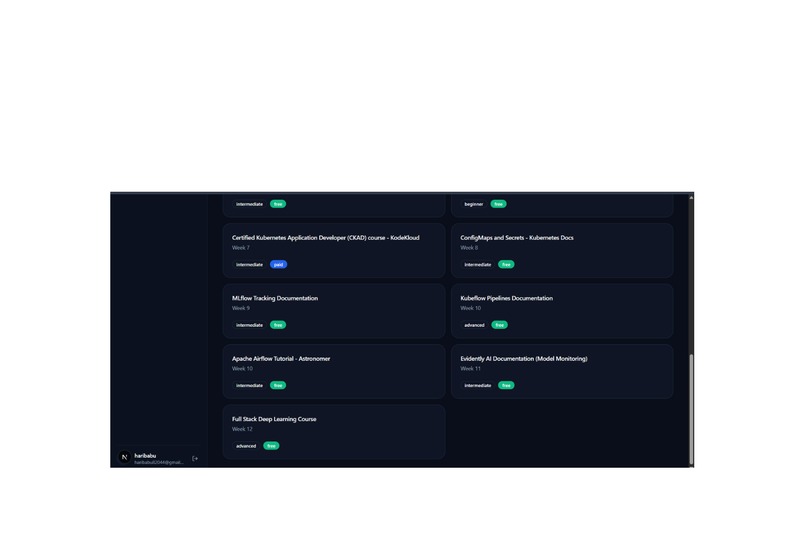
Task: Click the vertical scrollbar thumb
Action: [x=691, y=410]
